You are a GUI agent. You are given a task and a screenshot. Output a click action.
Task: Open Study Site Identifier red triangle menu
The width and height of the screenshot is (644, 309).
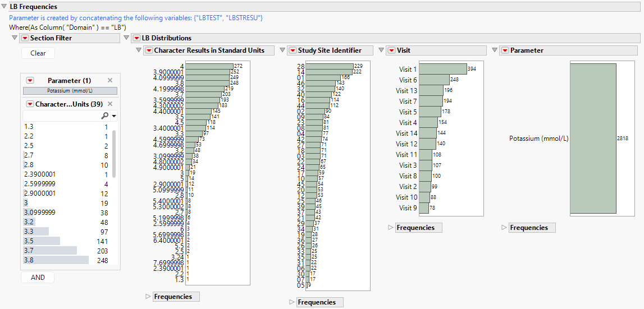293,50
